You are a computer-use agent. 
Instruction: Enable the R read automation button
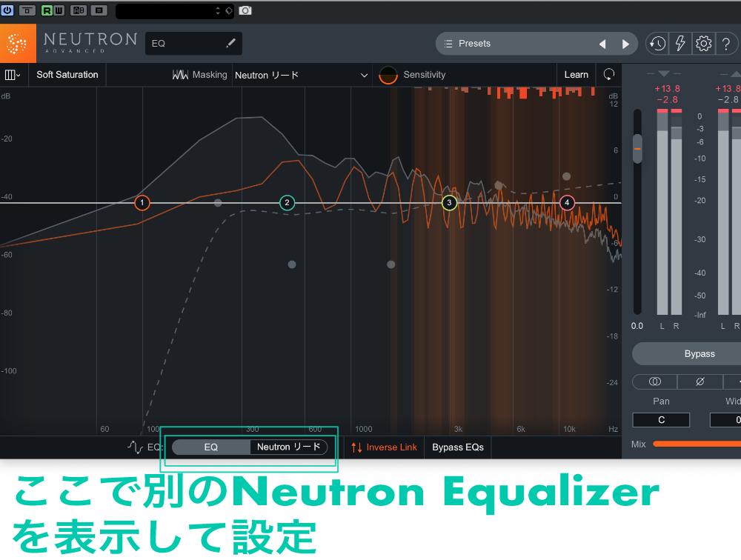click(x=47, y=10)
